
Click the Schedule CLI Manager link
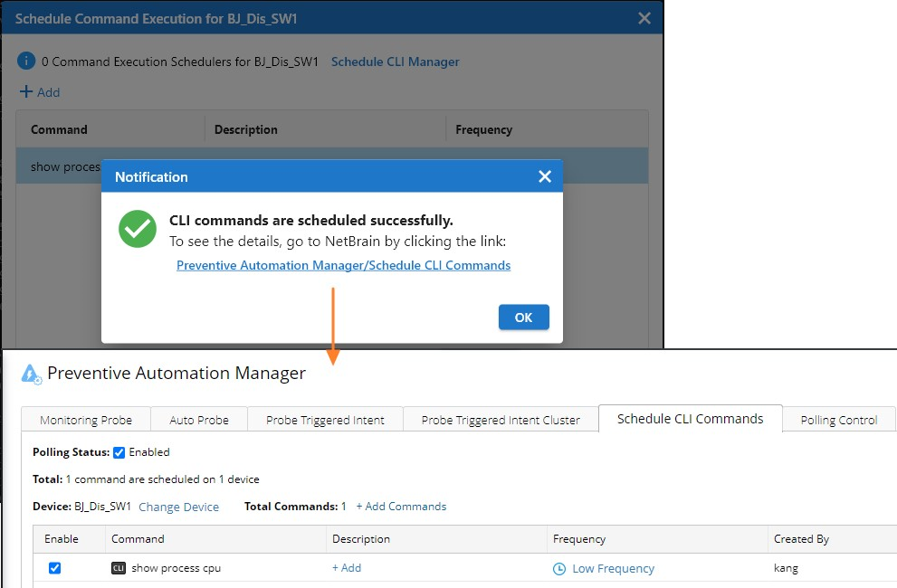(x=395, y=62)
